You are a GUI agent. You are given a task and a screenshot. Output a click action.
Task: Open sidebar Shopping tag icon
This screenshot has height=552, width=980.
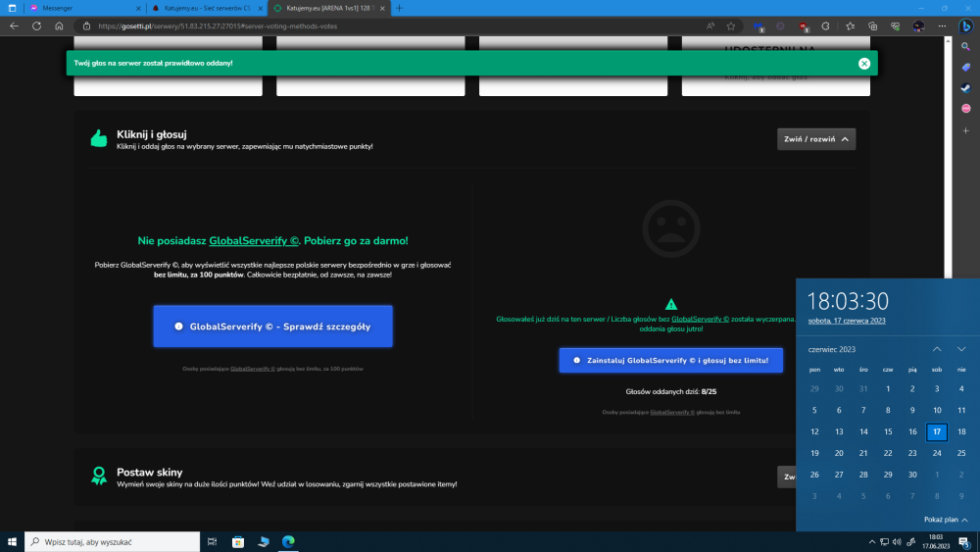pos(965,68)
